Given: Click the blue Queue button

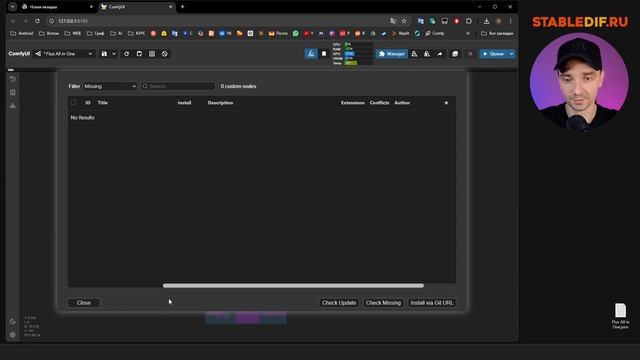Looking at the screenshot, I should (x=493, y=54).
